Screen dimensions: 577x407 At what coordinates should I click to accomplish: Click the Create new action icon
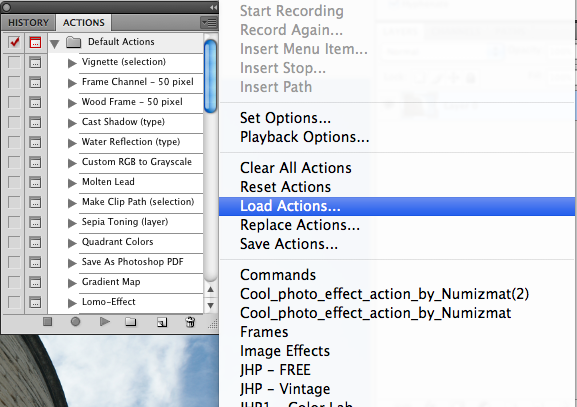click(162, 322)
